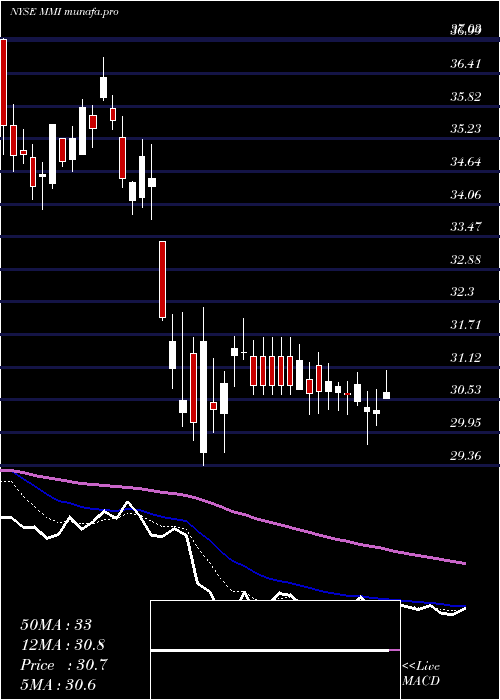Click the last white candle on the right

coord(387,396)
